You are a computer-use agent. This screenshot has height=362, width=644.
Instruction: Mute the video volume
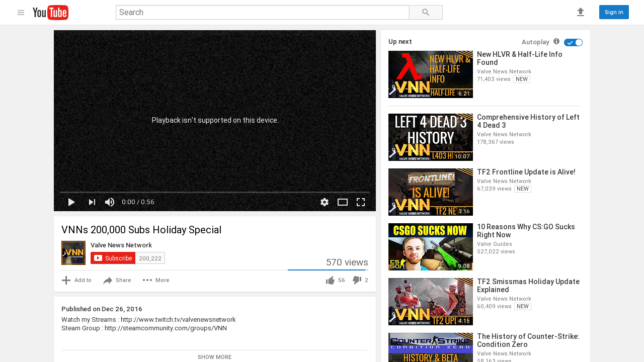[x=110, y=202]
